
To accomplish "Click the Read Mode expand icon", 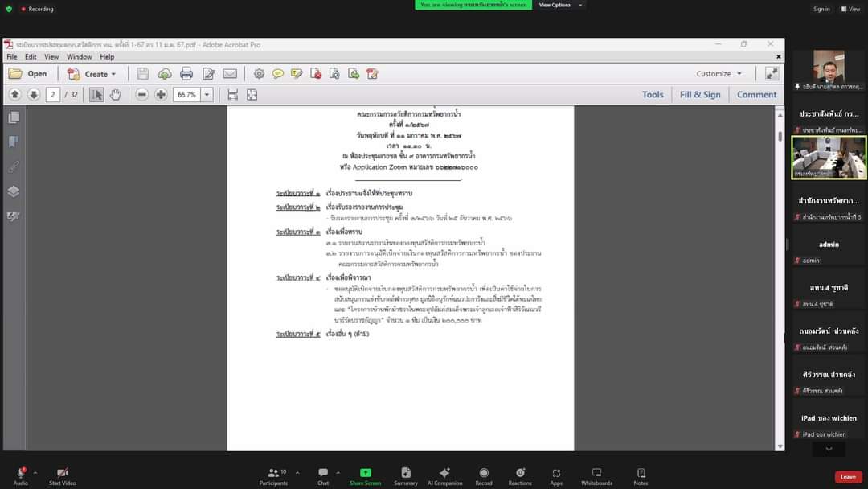I will pyautogui.click(x=772, y=73).
